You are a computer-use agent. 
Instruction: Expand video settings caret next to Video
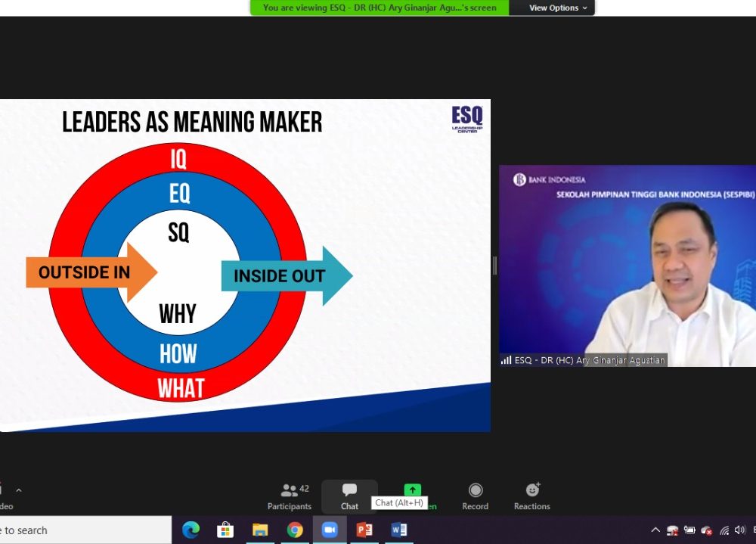19,490
